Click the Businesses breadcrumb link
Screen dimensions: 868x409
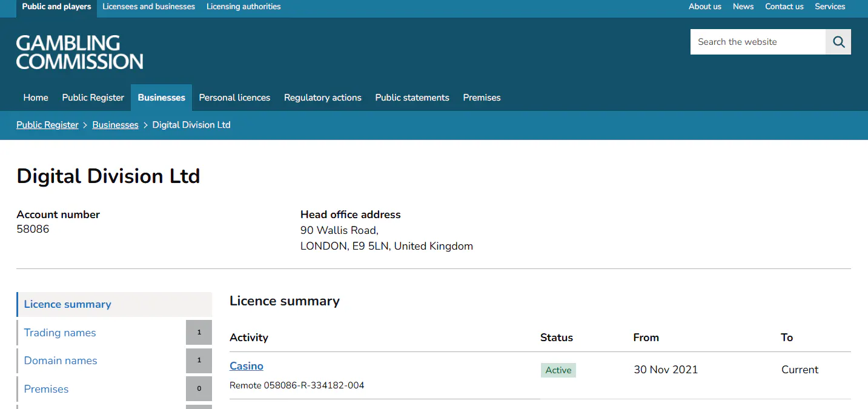tap(116, 125)
